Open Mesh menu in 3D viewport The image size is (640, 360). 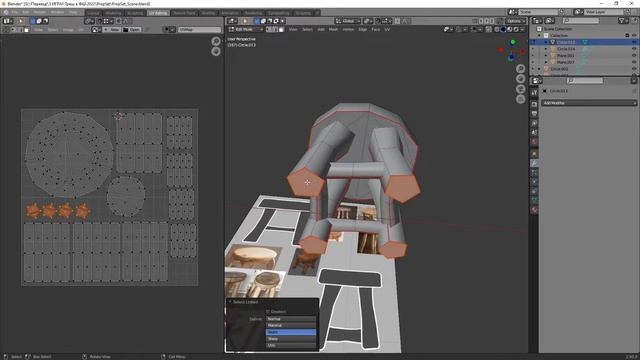pyautogui.click(x=333, y=29)
